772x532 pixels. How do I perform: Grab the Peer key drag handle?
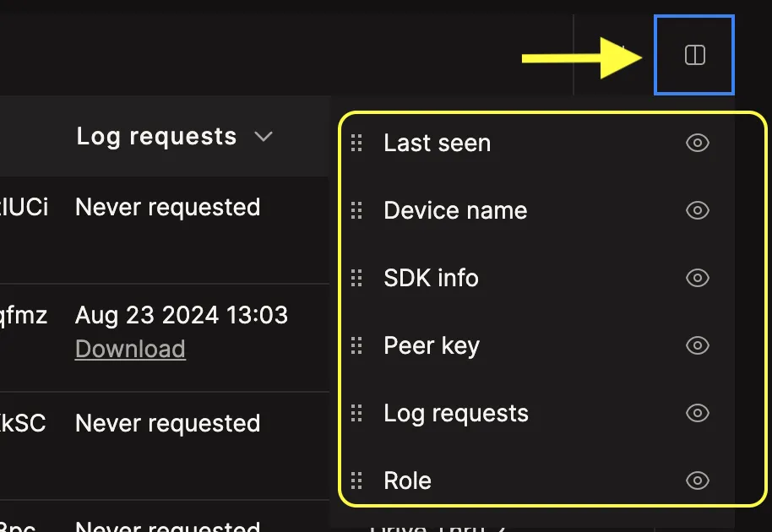tap(356, 345)
